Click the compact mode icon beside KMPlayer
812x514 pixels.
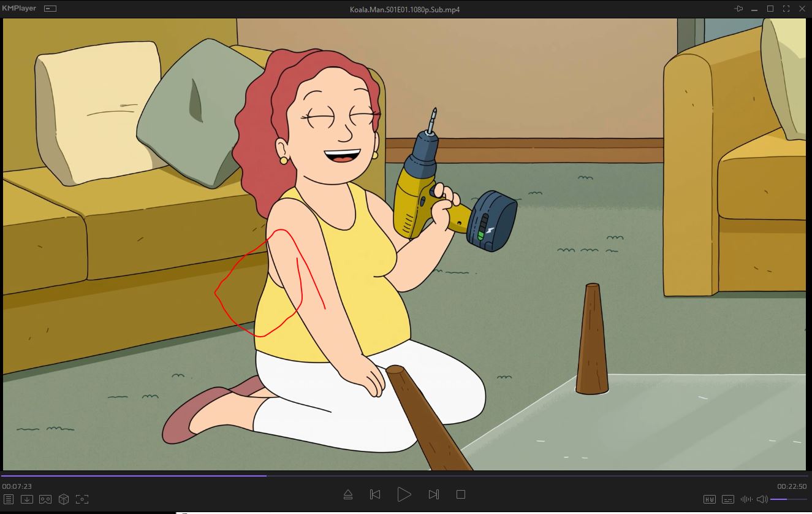click(x=50, y=9)
